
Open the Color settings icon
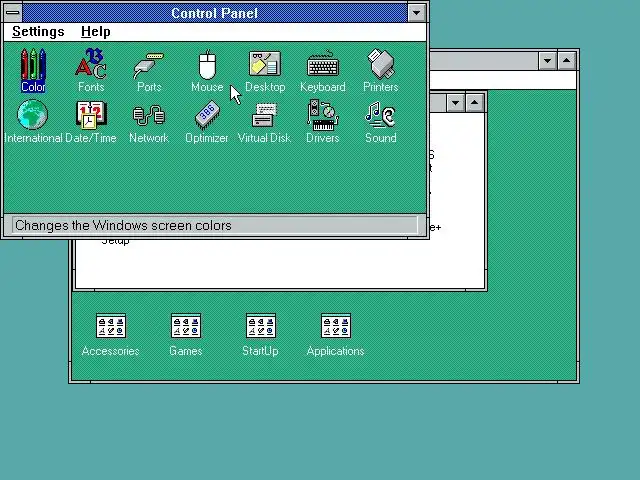33,69
